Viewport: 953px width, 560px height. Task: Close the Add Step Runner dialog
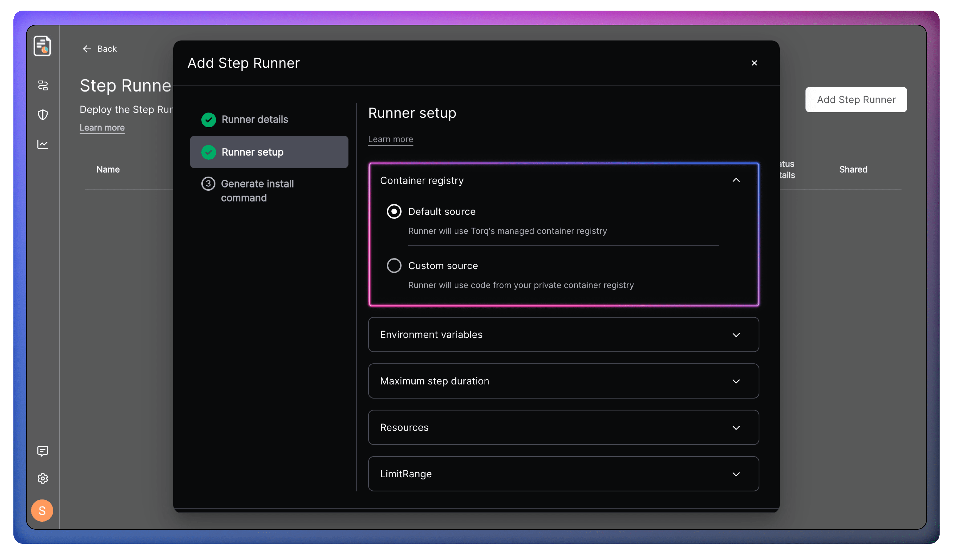(x=754, y=63)
